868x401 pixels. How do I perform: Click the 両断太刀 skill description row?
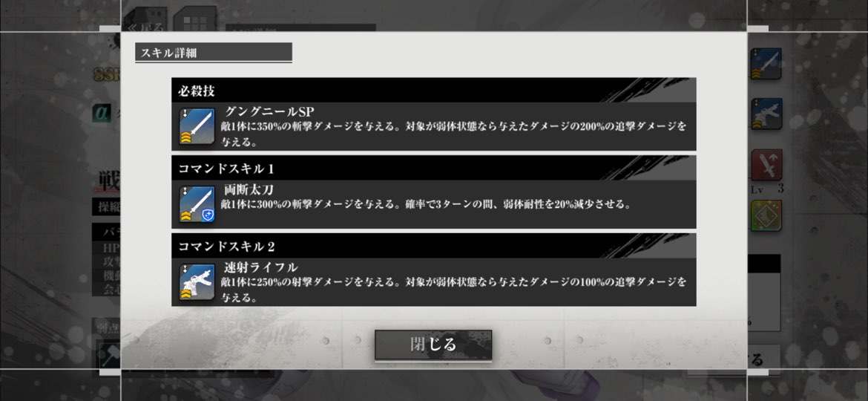[x=434, y=204]
